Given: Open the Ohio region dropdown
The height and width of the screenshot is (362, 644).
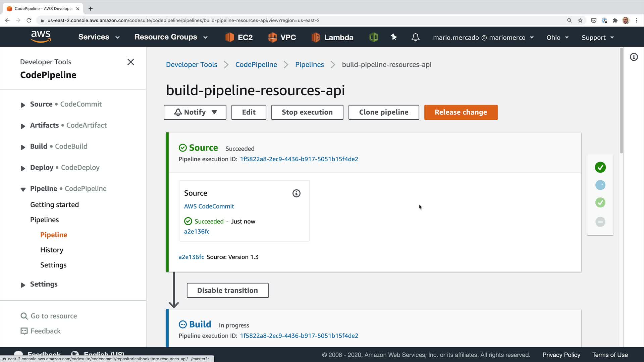Looking at the screenshot, I should pyautogui.click(x=557, y=38).
